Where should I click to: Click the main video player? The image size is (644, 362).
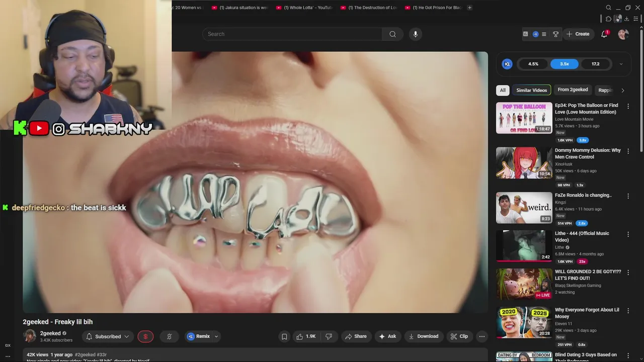click(255, 182)
